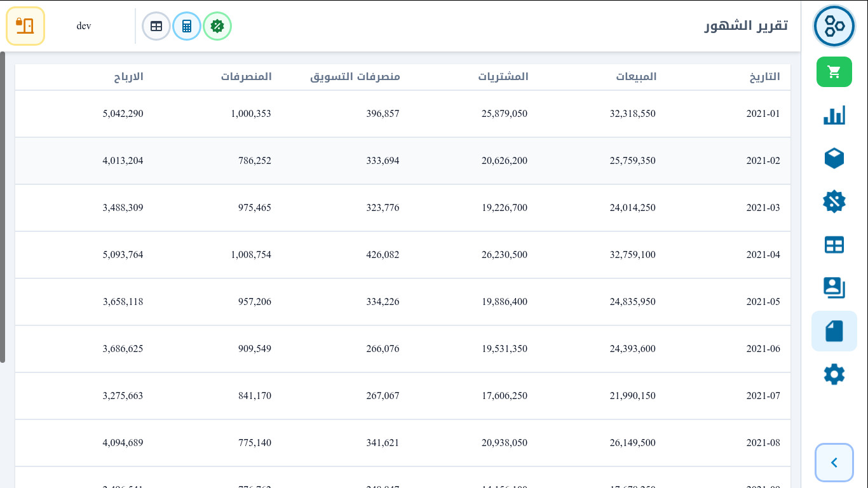
Task: Click the top bar table layout button
Action: pyautogui.click(x=156, y=26)
